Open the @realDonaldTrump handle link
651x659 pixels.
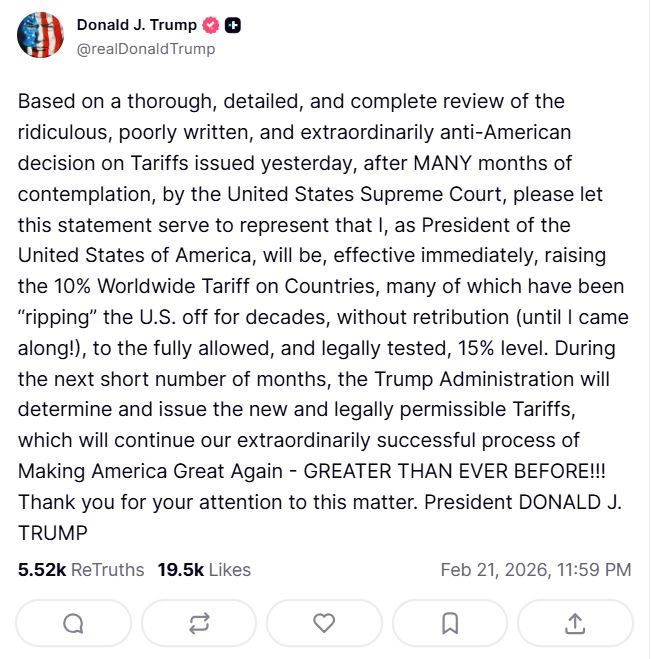coord(145,48)
